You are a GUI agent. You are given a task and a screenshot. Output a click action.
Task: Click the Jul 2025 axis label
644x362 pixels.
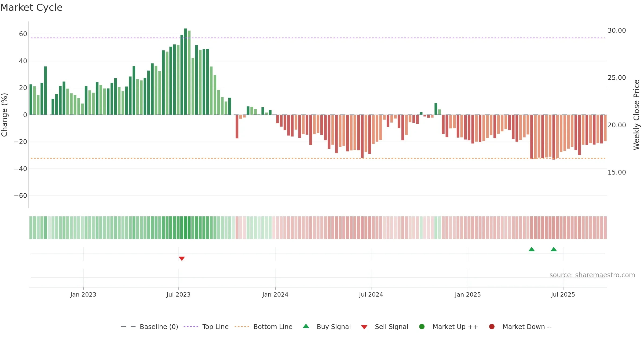tap(563, 294)
